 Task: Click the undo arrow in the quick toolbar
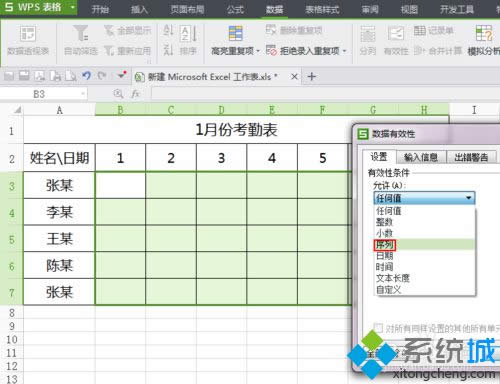[87, 76]
